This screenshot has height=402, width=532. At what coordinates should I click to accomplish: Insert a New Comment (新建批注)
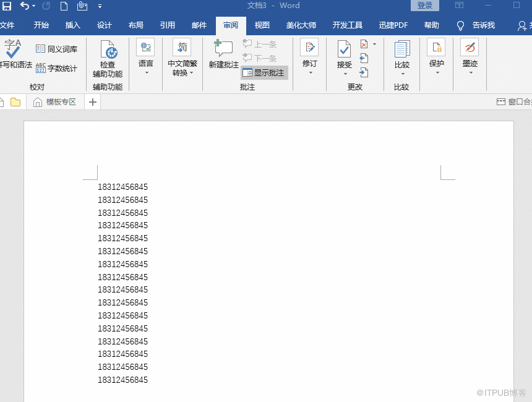click(x=223, y=54)
